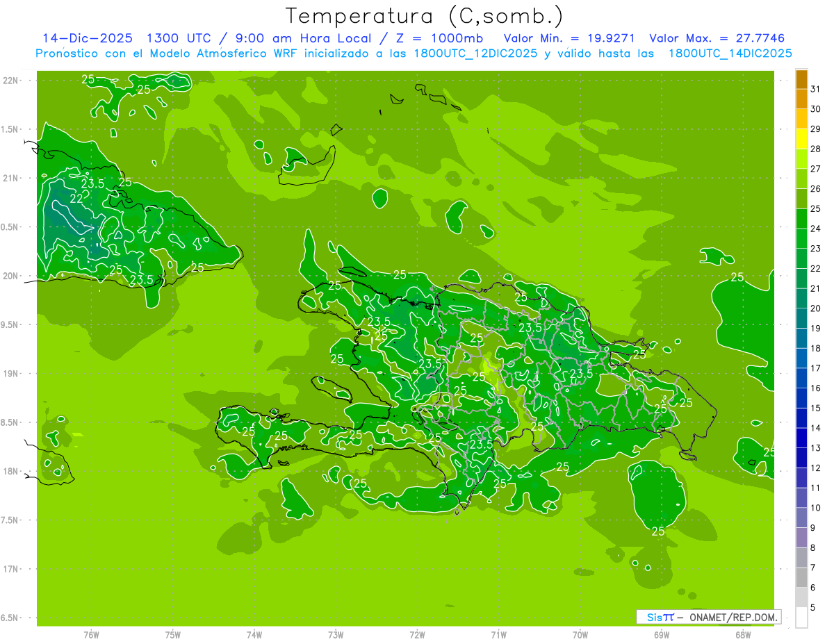Click the color legend value '19'
The image size is (834, 644).
816,329
